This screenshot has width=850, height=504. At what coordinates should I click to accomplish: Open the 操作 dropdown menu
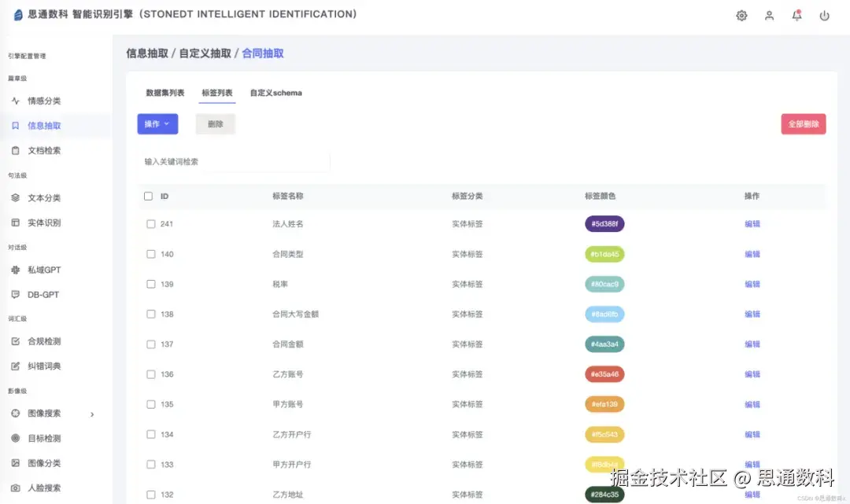coord(157,124)
